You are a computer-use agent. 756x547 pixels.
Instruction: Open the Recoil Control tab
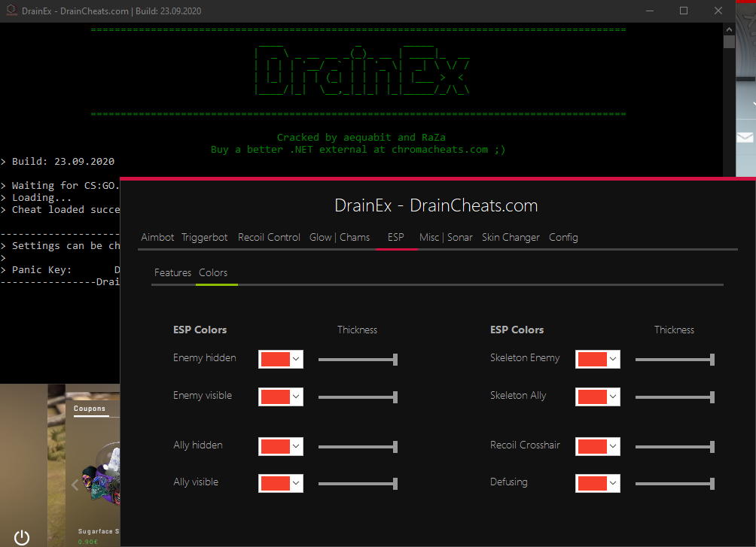pyautogui.click(x=269, y=237)
